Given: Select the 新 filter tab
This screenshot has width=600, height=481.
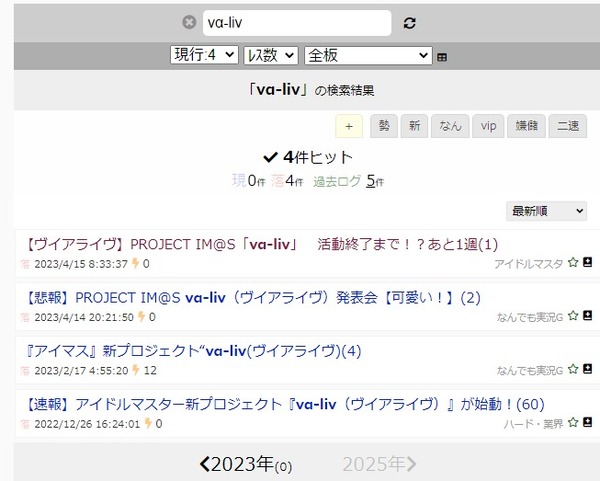Looking at the screenshot, I should 414,126.
